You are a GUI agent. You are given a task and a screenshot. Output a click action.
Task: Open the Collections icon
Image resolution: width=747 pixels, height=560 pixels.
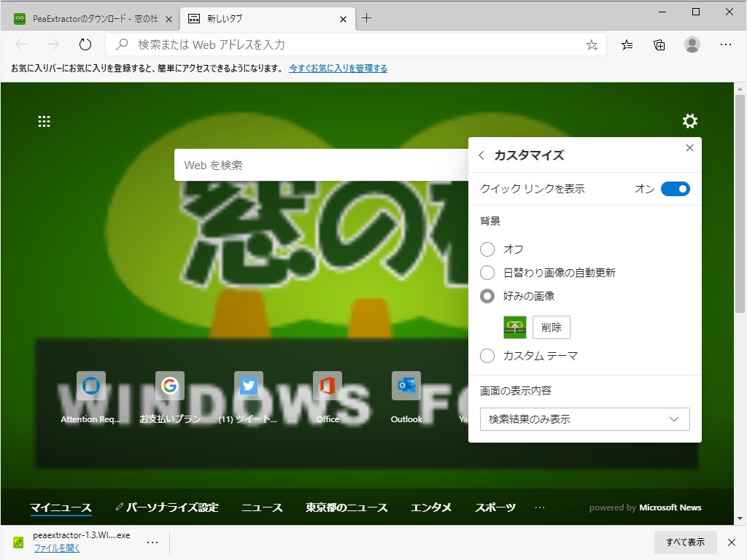click(659, 44)
